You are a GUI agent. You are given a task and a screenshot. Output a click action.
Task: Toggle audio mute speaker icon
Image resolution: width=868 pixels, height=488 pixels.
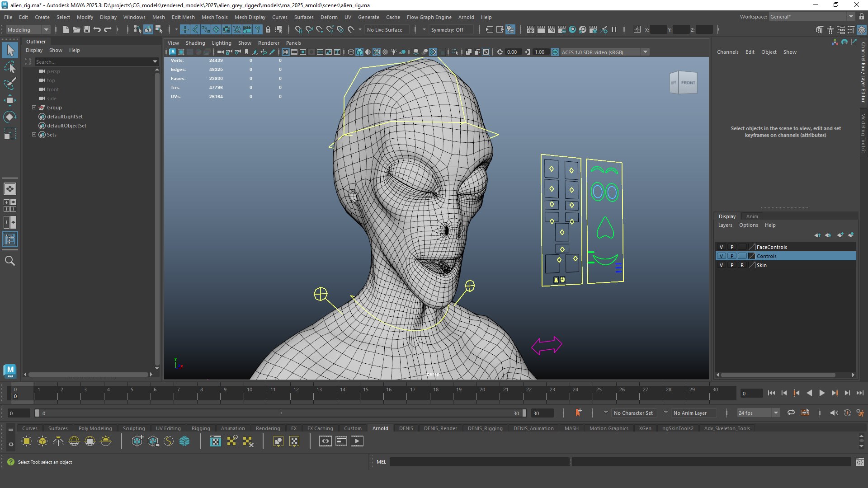(834, 413)
